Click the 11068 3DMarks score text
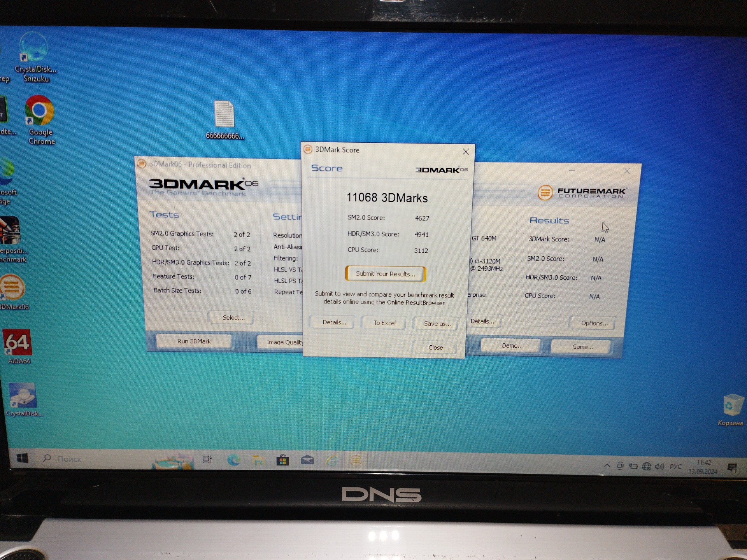Image resolution: width=747 pixels, height=560 pixels. 387,198
